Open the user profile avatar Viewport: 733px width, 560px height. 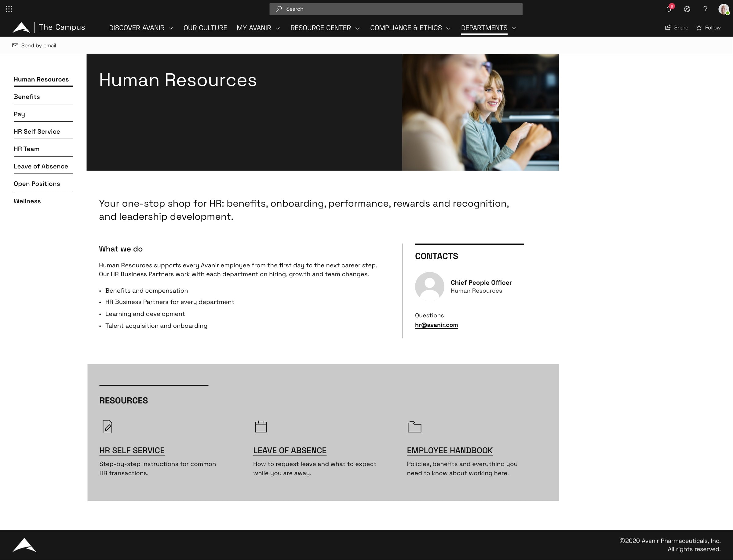[x=723, y=9]
